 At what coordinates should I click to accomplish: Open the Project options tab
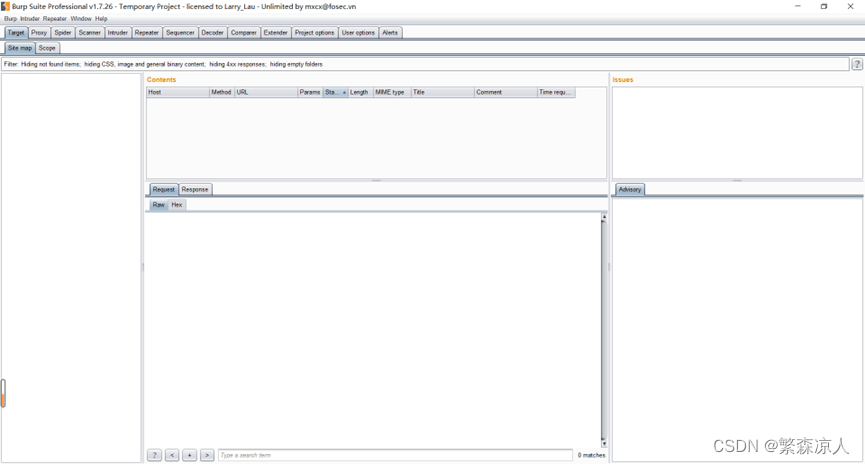[314, 33]
